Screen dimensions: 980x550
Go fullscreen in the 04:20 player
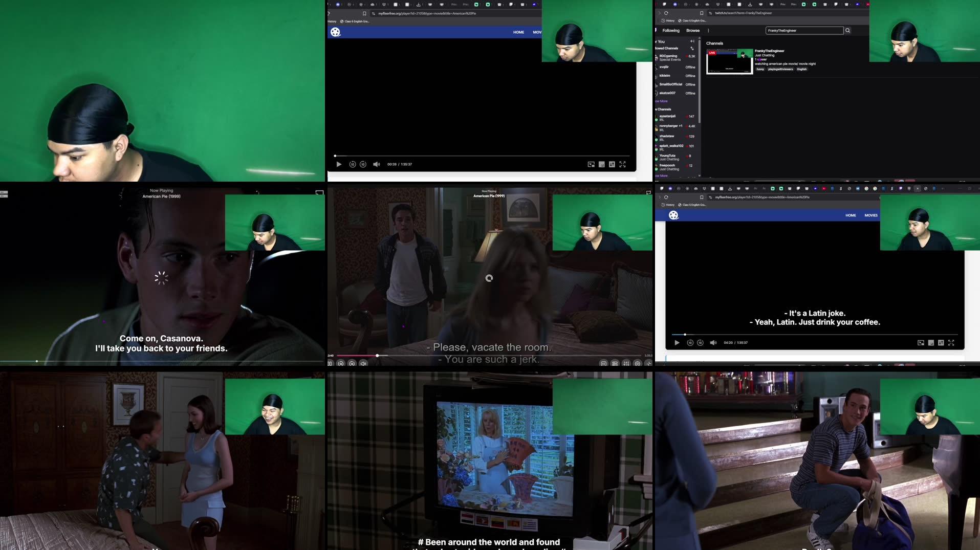tap(951, 343)
